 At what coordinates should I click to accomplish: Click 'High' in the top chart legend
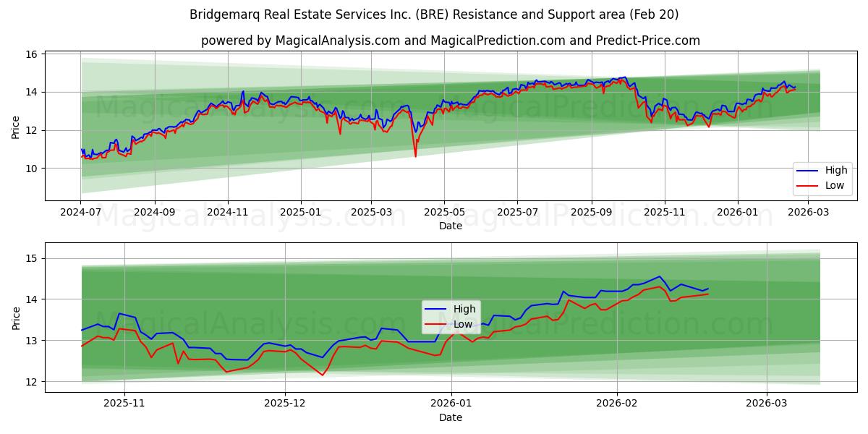click(836, 171)
